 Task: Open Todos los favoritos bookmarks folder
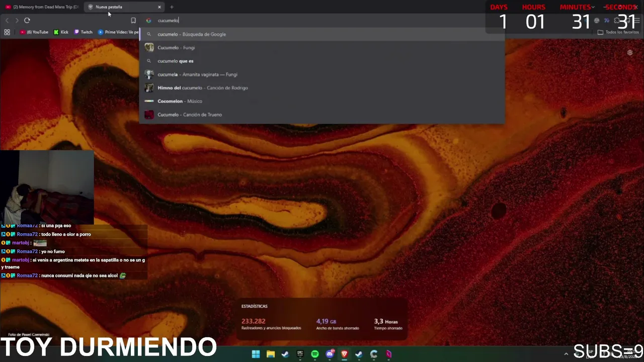pyautogui.click(x=618, y=32)
